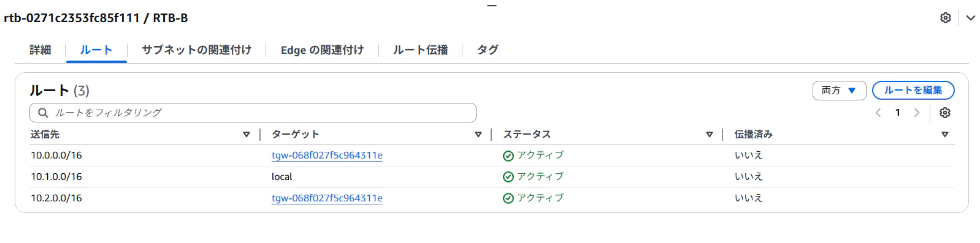The width and height of the screenshot is (980, 243).
Task: Click いいえ value in 10.2.0.0/16 row
Action: pyautogui.click(x=749, y=198)
